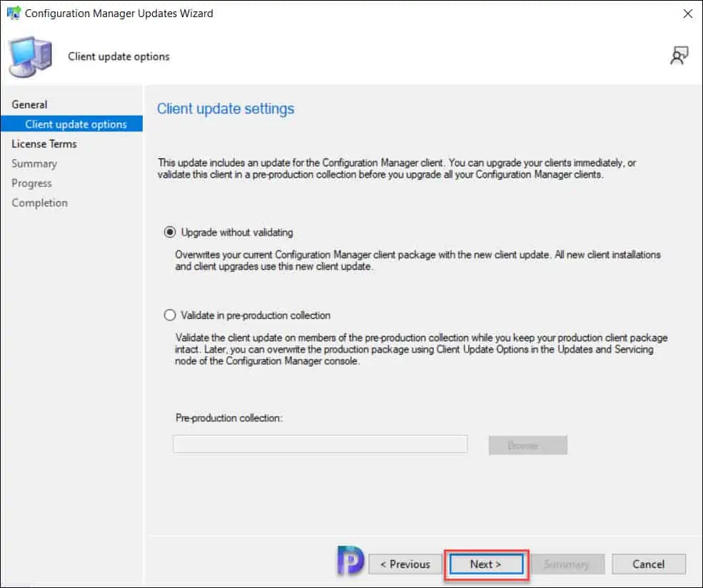Viewport: 703px width, 588px height.
Task: Click the Client update settings heading
Action: click(226, 109)
